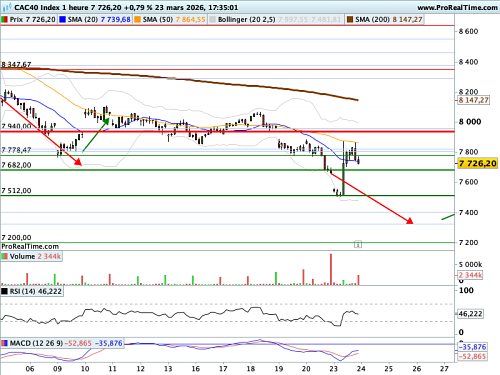This screenshot has width=500, height=375.
Task: Select the SMA (20) 7 739,68 legend label
Action: click(99, 20)
